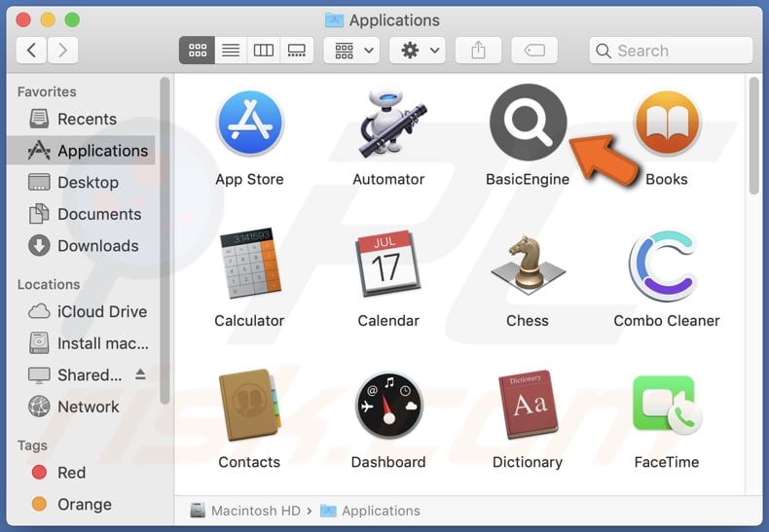
Task: Select the Dictionary app icon
Action: (529, 405)
